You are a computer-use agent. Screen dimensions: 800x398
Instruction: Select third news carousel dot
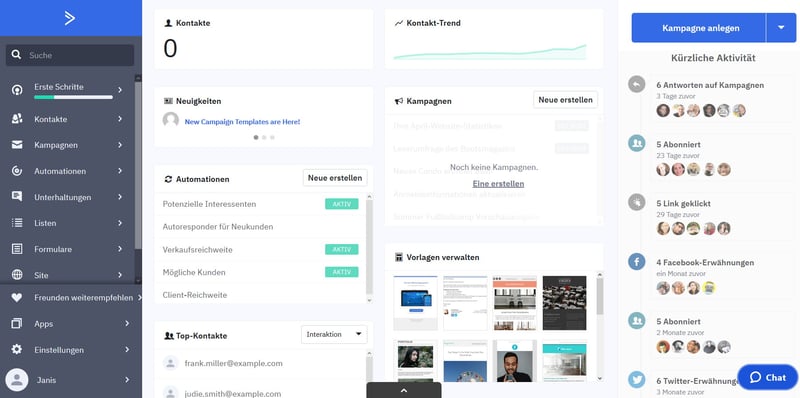tap(272, 137)
